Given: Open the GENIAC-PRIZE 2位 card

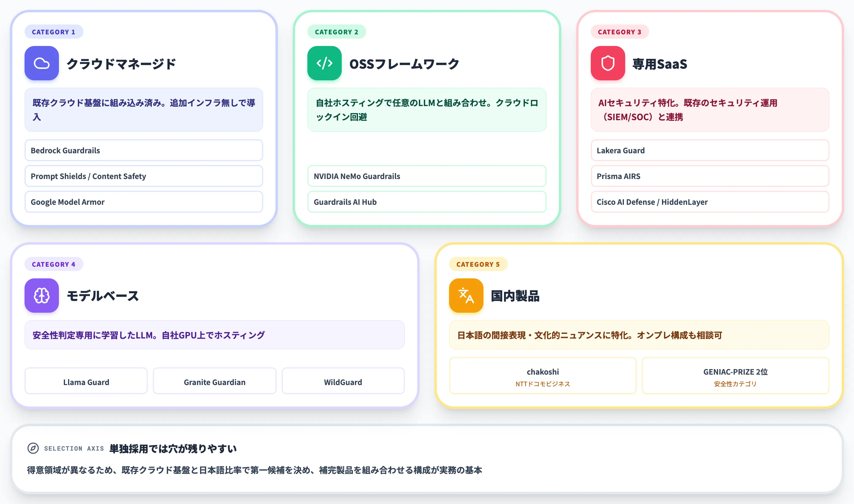Looking at the screenshot, I should click(x=735, y=376).
